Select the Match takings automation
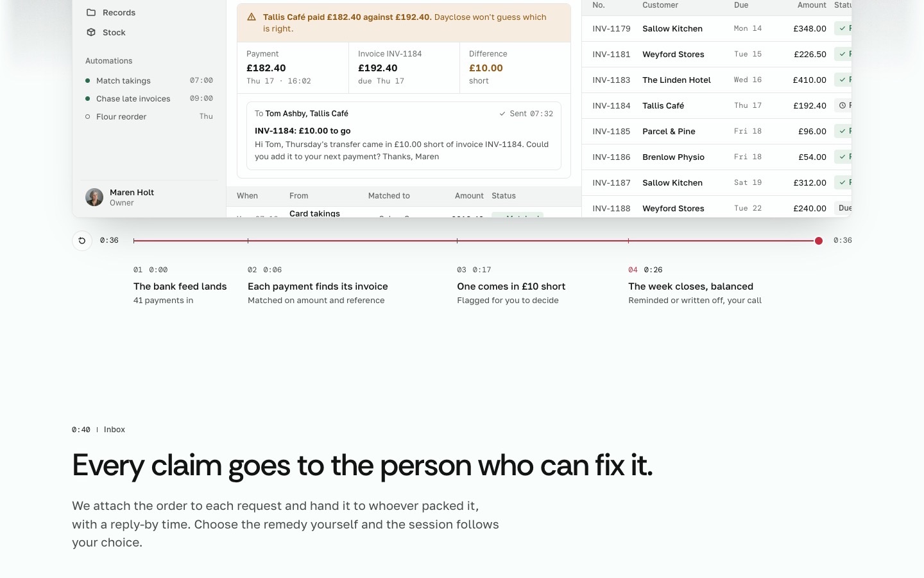Screen dimensions: 924x578 tap(149, 80)
